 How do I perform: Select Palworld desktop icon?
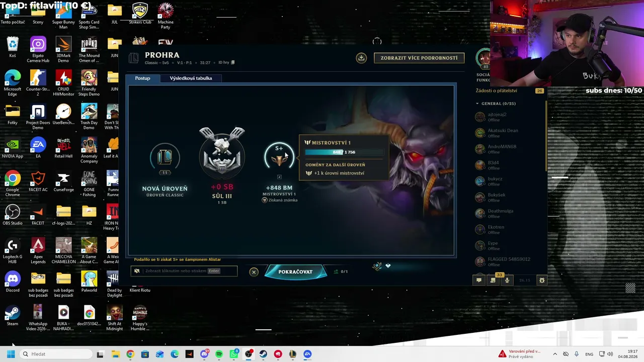[89, 282]
